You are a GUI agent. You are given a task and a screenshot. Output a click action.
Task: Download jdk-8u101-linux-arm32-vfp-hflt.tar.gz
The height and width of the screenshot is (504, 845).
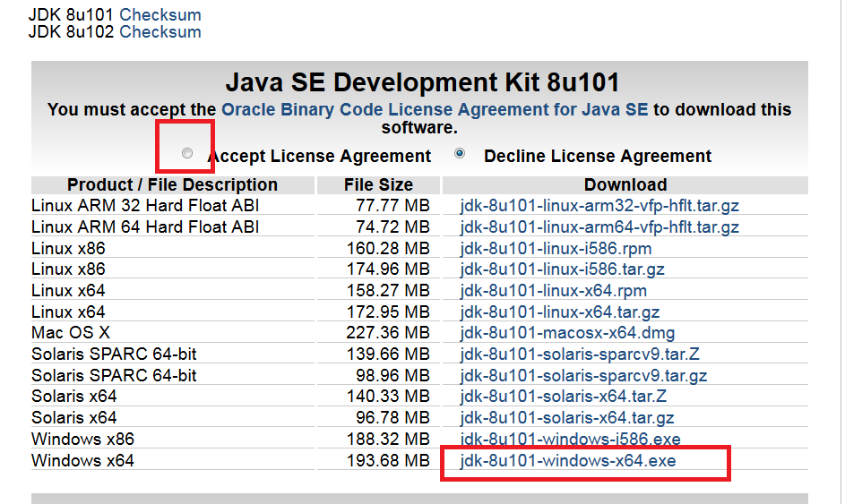pos(599,206)
